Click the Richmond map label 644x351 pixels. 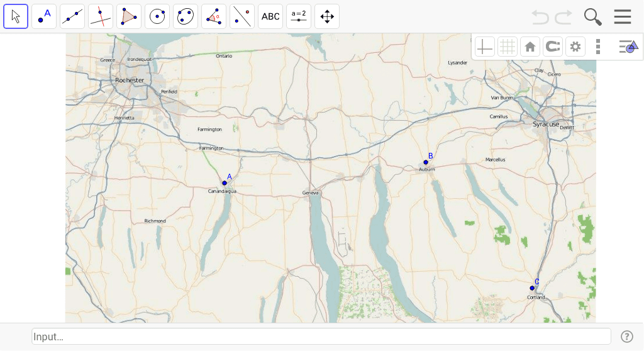(x=155, y=221)
